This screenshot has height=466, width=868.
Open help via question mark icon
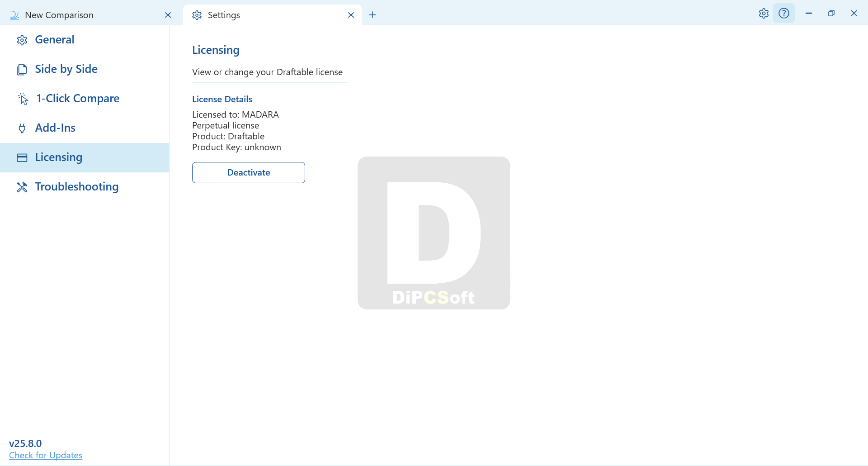(784, 13)
